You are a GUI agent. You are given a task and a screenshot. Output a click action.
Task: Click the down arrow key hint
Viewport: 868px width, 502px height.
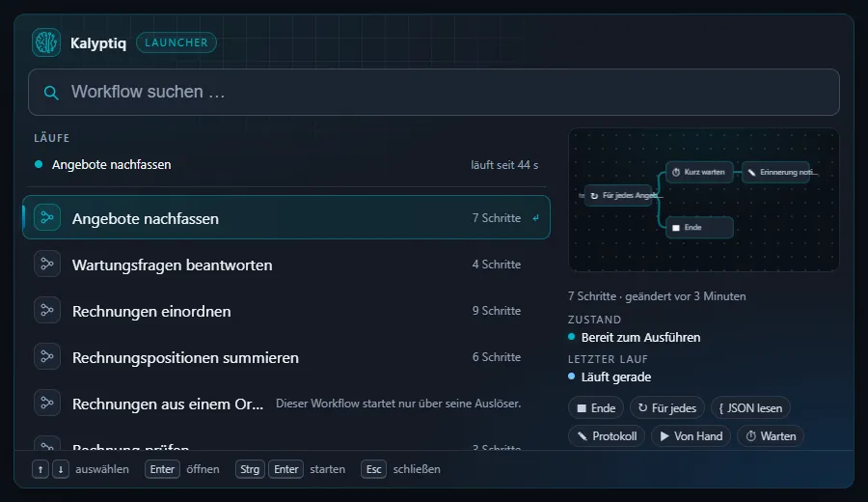tap(61, 469)
